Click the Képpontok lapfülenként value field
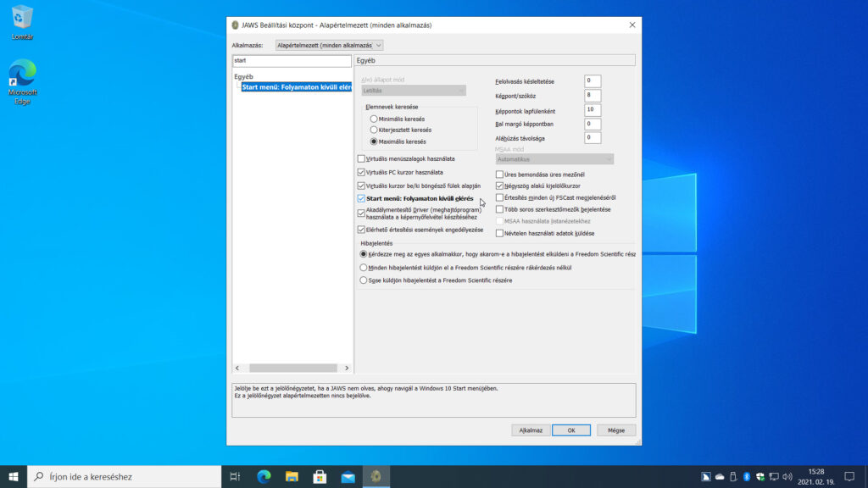868x488 pixels. pyautogui.click(x=593, y=109)
